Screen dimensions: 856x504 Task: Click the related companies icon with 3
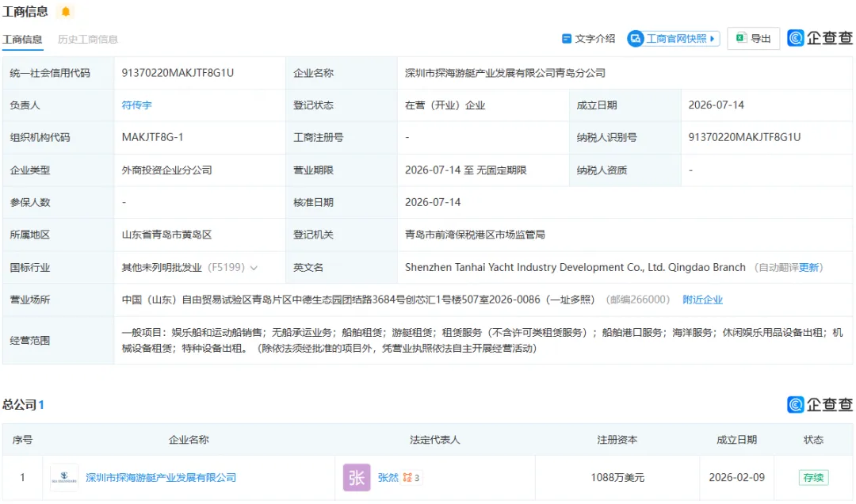411,478
